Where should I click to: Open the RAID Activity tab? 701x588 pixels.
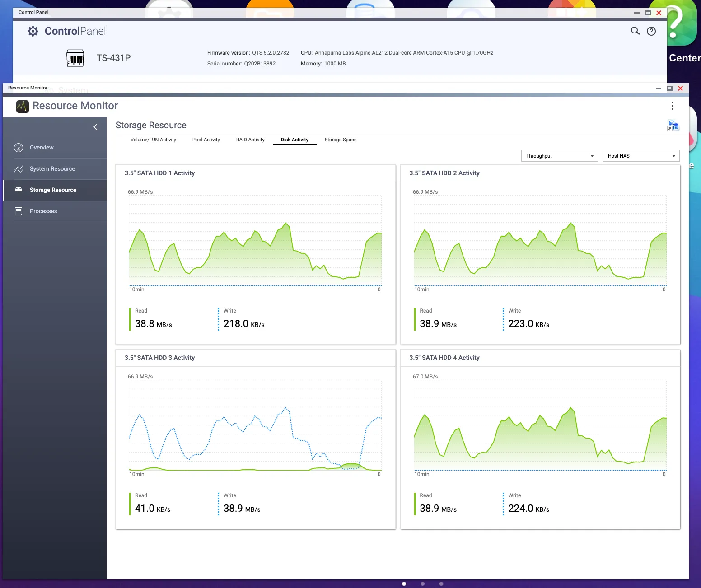point(250,140)
